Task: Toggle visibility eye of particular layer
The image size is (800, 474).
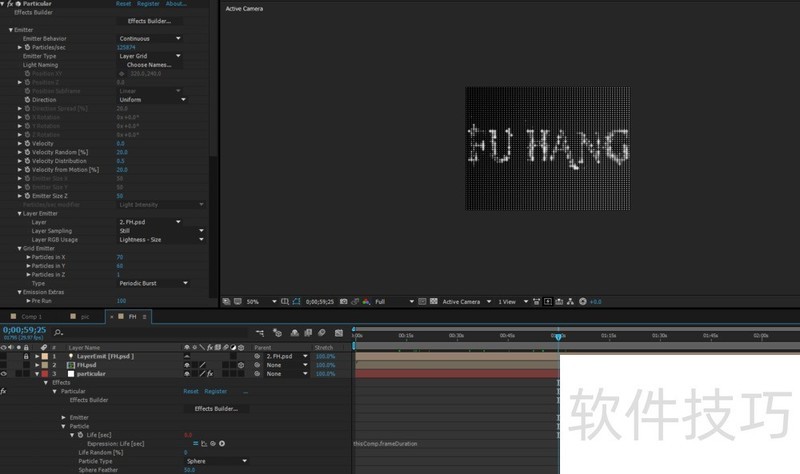Action: point(5,374)
